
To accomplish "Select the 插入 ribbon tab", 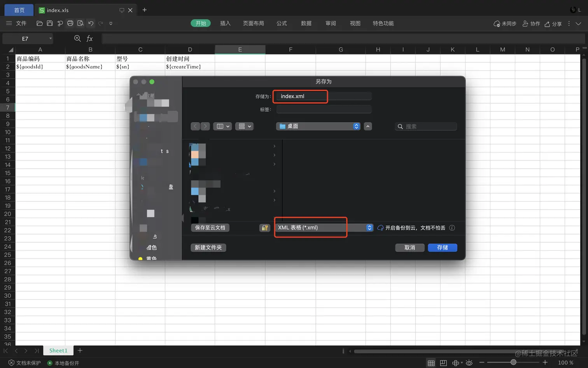I will [x=225, y=23].
